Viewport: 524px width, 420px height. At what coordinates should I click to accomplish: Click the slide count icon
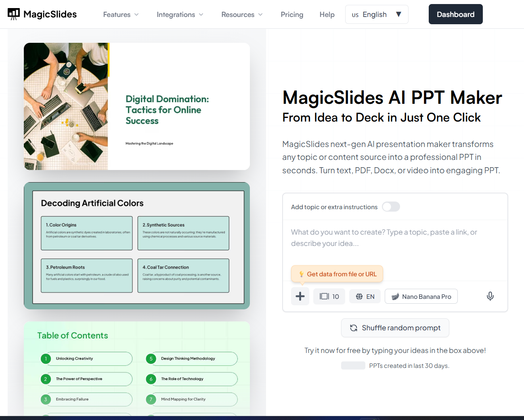tap(324, 296)
